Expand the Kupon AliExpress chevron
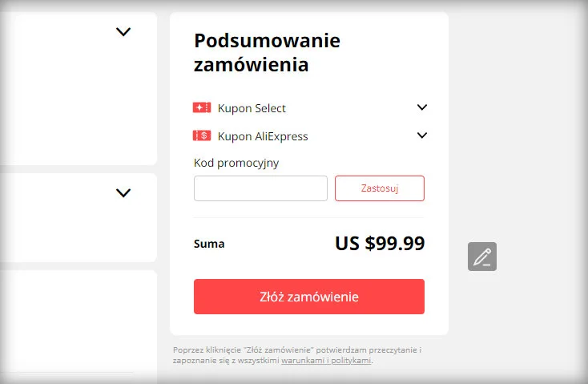Image resolution: width=588 pixels, height=384 pixels. pos(422,135)
